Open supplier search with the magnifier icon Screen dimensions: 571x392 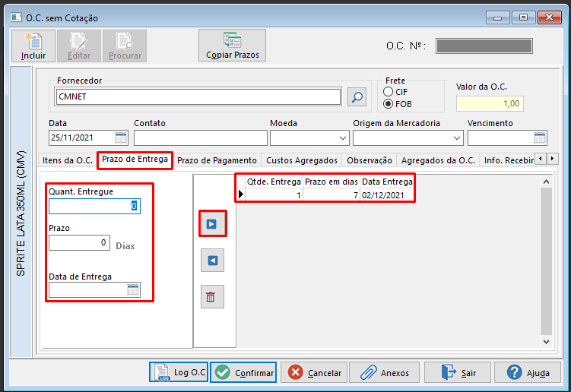tap(357, 96)
